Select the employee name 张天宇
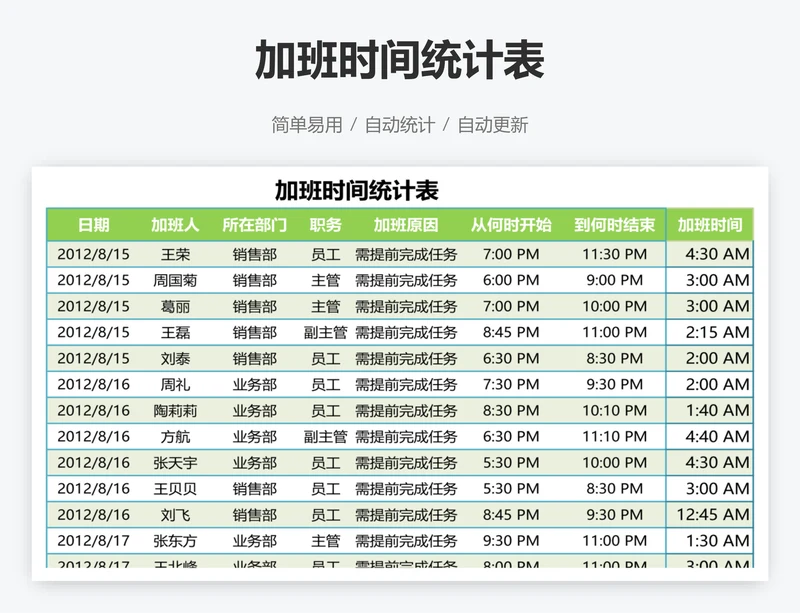This screenshot has height=613, width=800. point(176,462)
